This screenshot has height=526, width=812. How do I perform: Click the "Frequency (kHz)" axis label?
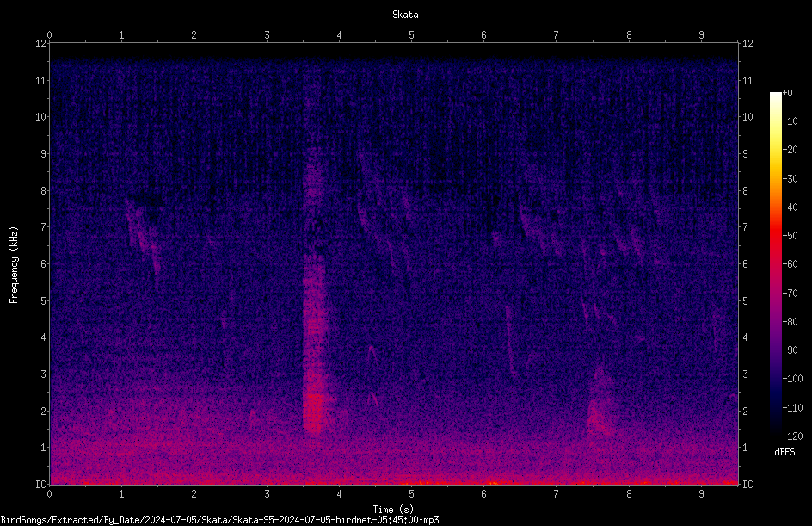click(14, 264)
